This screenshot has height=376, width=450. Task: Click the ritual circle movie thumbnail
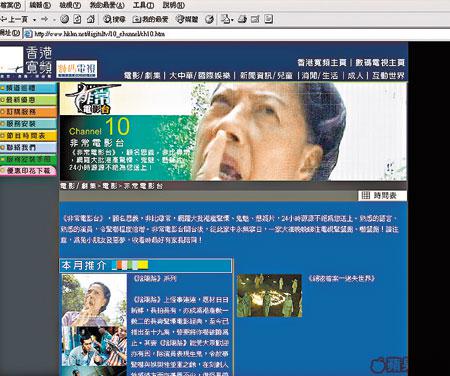pyautogui.click(x=269, y=295)
